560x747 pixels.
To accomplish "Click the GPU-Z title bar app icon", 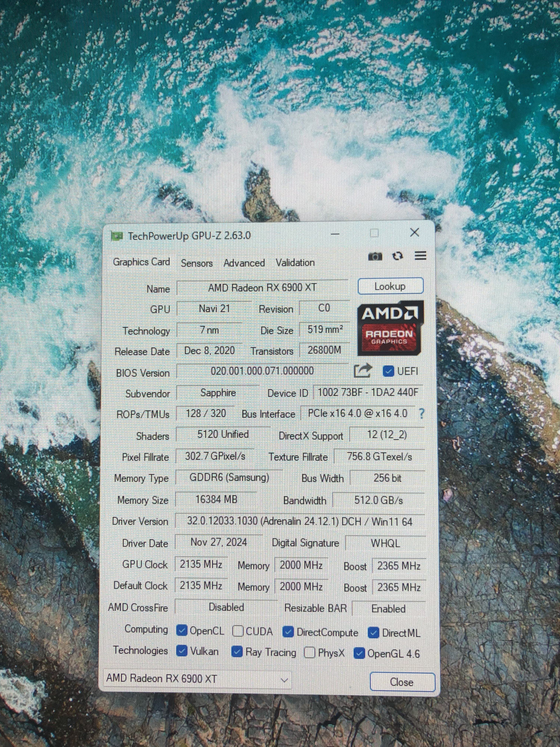I will (117, 236).
